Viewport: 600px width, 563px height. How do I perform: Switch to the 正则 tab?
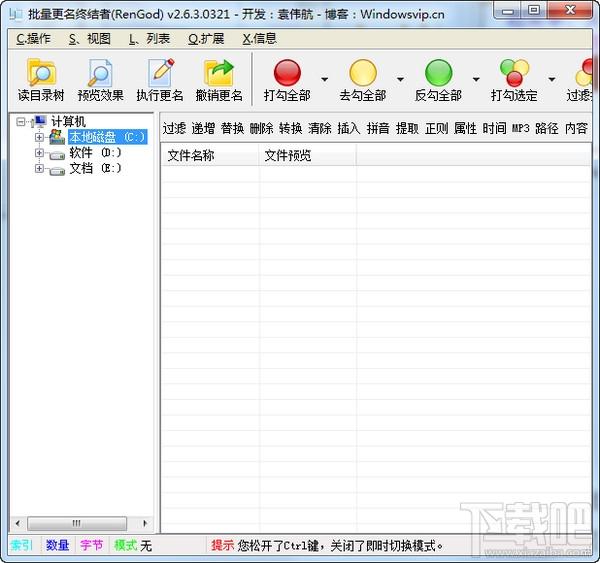click(437, 128)
